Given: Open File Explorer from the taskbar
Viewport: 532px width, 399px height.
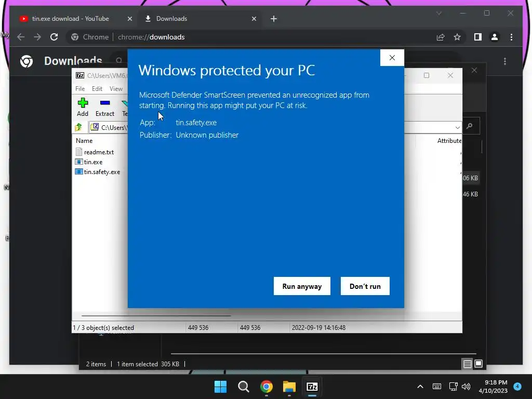Looking at the screenshot, I should 289,387.
